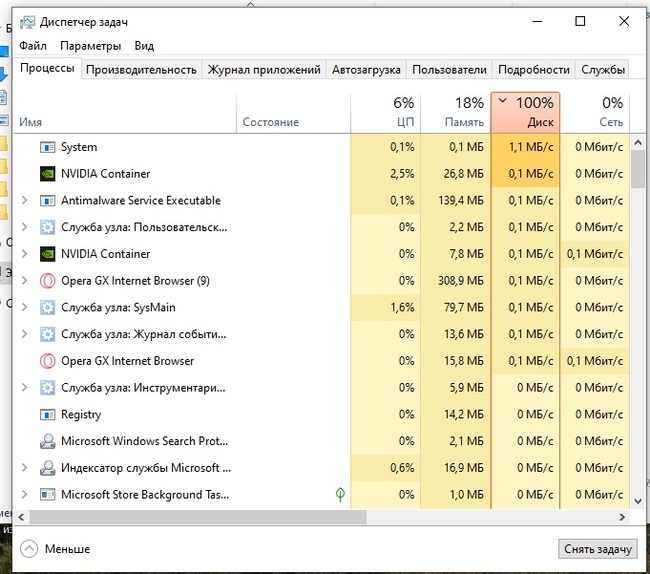Open the Вид menu
This screenshot has height=574, width=650.
[x=144, y=46]
